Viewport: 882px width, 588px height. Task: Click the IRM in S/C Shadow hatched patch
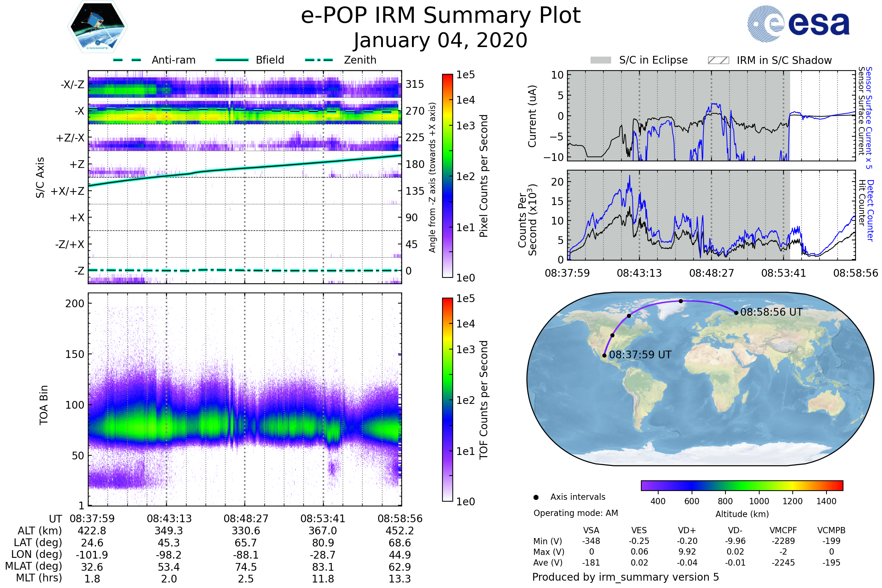click(x=718, y=60)
